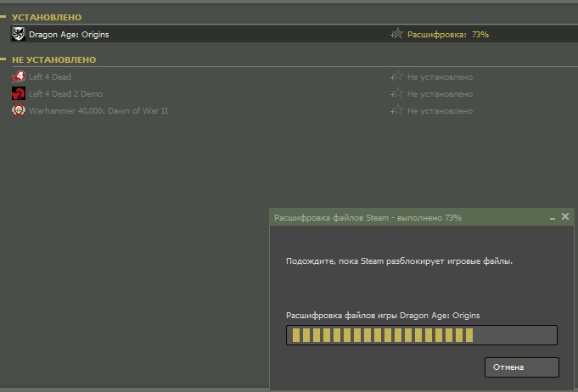This screenshot has height=392, width=578.
Task: Click Не установлено status of Left 4 Dead 2 Demo
Action: [x=440, y=94]
